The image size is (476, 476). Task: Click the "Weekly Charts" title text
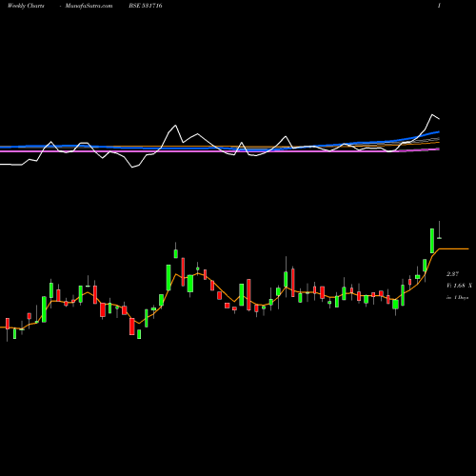tap(26, 6)
